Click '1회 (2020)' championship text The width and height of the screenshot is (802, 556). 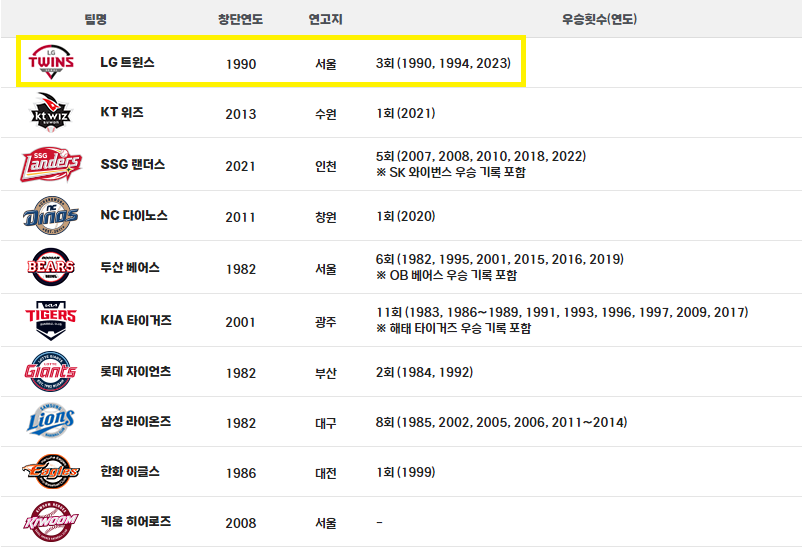click(x=406, y=216)
